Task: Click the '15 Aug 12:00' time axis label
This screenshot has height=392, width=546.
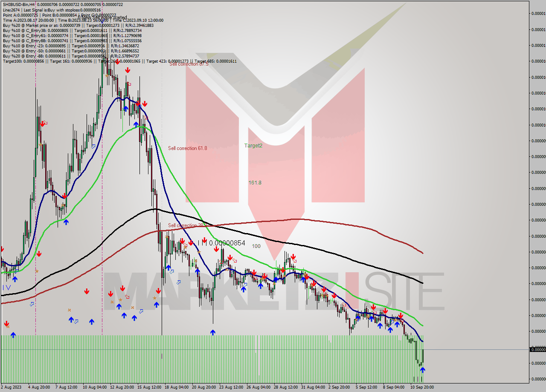Action: click(149, 387)
